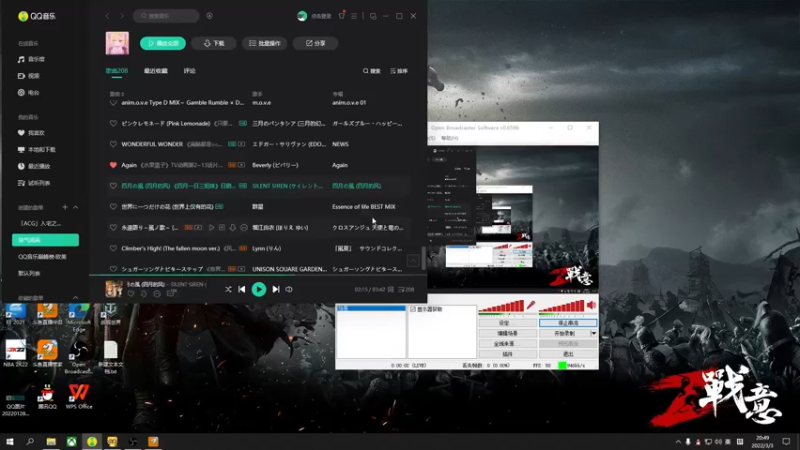Screen dimensions: 800x450
Task: Pause or play with the green play button
Action: (x=259, y=289)
